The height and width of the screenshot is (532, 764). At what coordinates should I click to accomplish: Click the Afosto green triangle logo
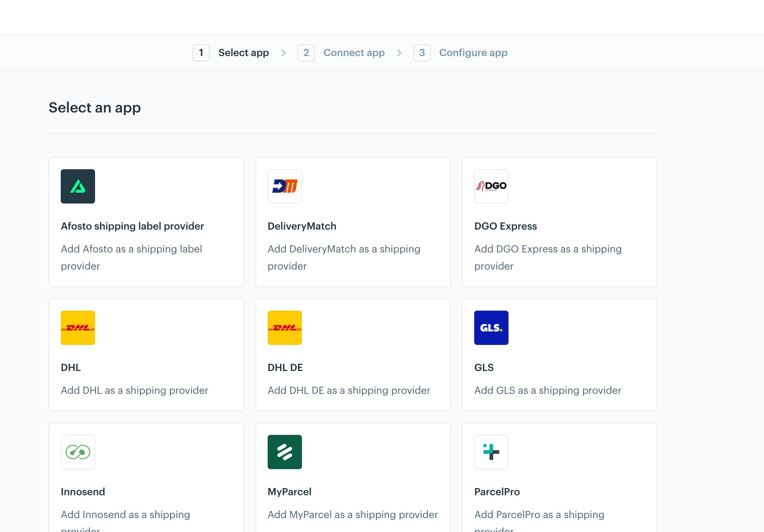point(78,186)
